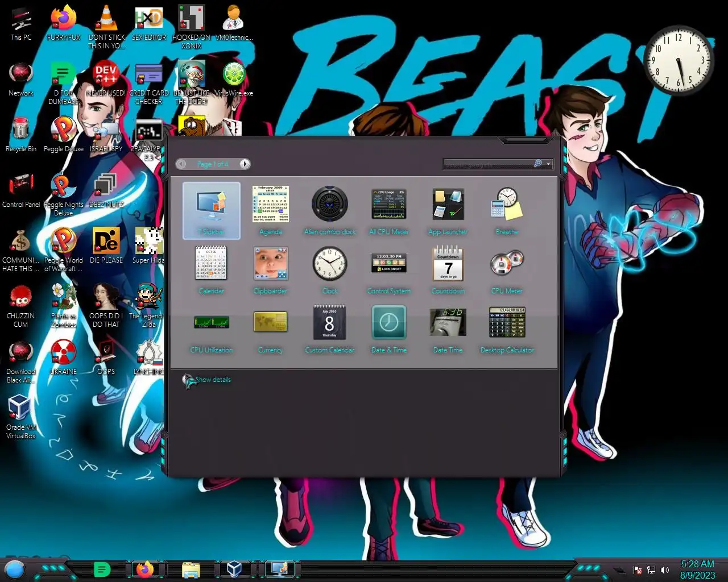The image size is (728, 582).
Task: Select the Date & Time gadget
Action: tap(389, 329)
